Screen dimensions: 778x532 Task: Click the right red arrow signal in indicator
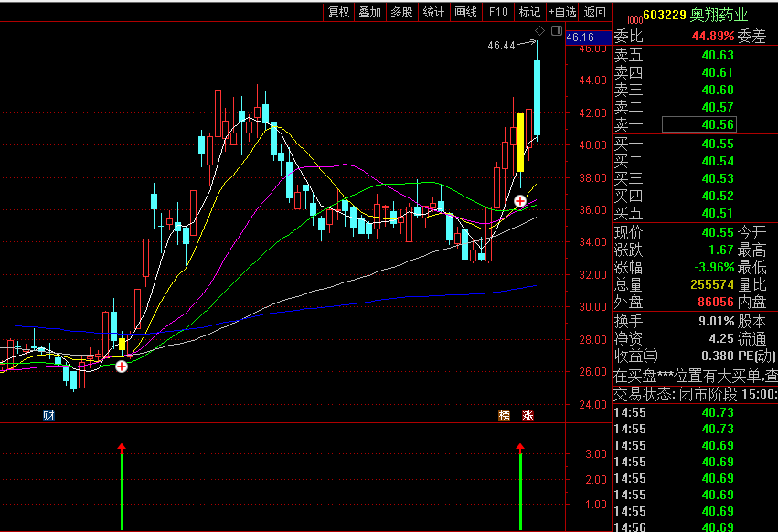pyautogui.click(x=520, y=448)
